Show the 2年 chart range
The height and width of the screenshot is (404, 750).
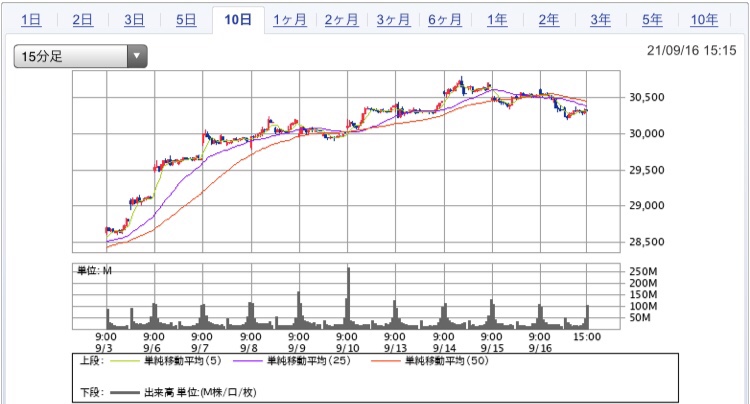click(x=549, y=20)
